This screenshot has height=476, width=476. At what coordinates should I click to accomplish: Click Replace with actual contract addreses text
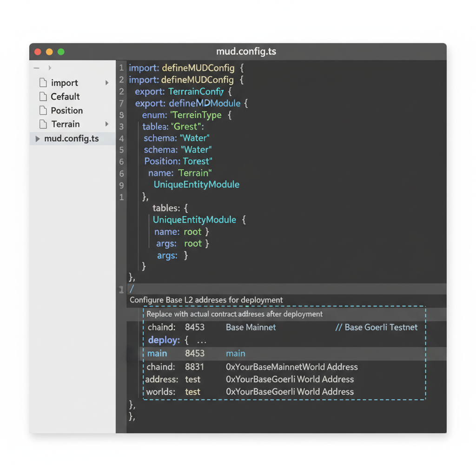(234, 314)
